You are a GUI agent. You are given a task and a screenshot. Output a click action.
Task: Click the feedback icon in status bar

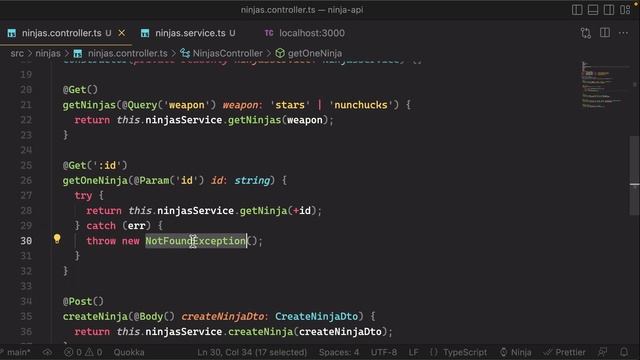602,352
